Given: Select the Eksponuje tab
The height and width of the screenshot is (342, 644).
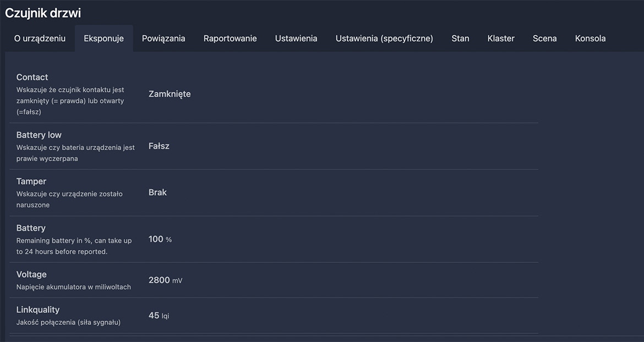Looking at the screenshot, I should point(103,38).
